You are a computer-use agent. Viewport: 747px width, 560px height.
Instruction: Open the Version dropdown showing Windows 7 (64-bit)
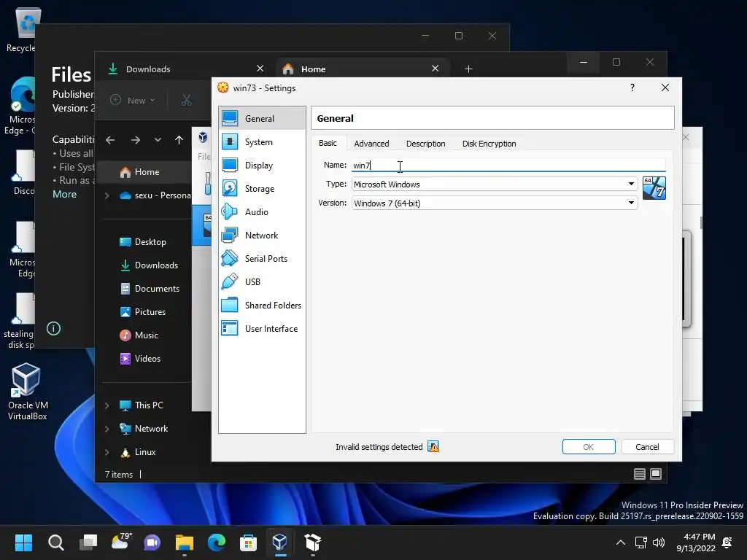[495, 203]
